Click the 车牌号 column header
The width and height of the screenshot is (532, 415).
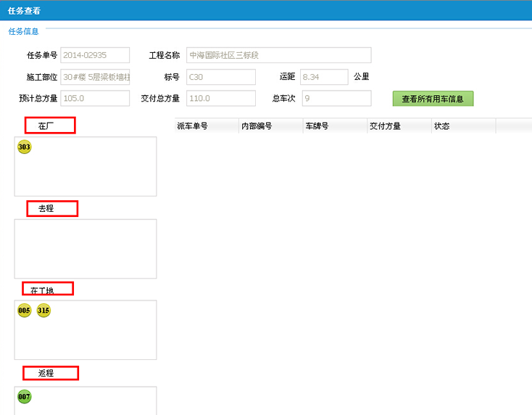coord(334,126)
